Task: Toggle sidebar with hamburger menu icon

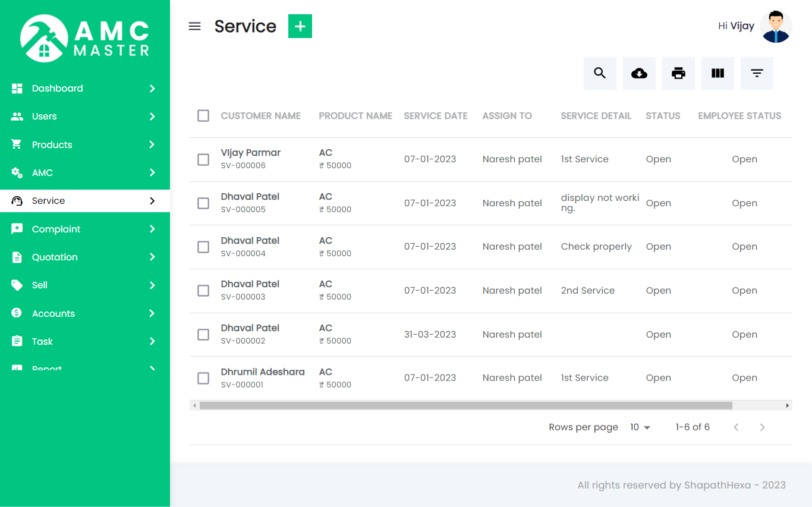Action: coord(194,26)
